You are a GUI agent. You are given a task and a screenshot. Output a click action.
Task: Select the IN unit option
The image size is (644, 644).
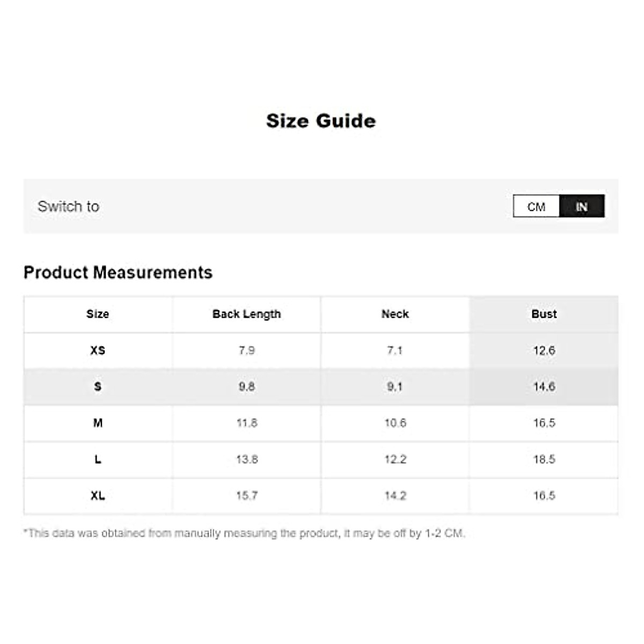[582, 207]
